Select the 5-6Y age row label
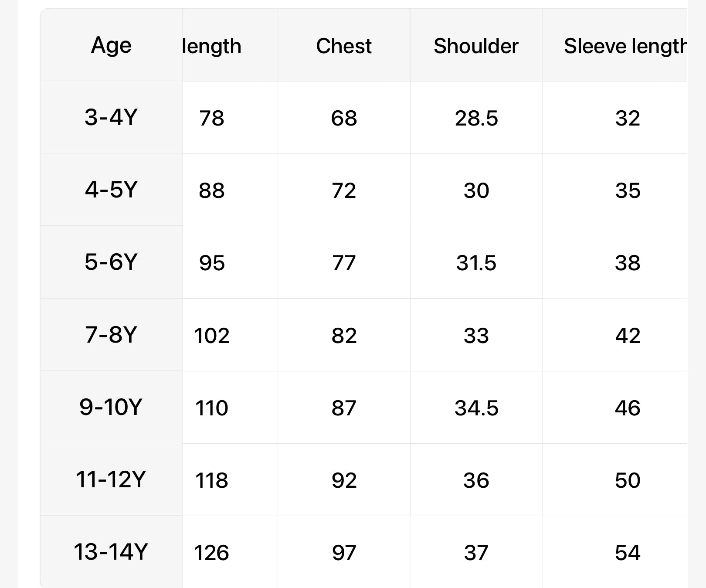This screenshot has height=588, width=706. coord(111,262)
